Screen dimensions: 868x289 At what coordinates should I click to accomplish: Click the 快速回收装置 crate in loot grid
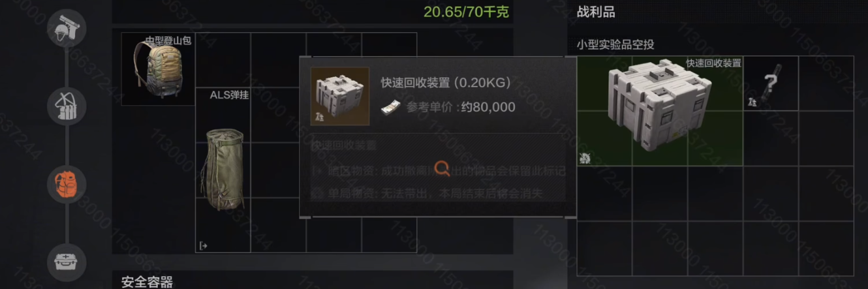tap(660, 111)
